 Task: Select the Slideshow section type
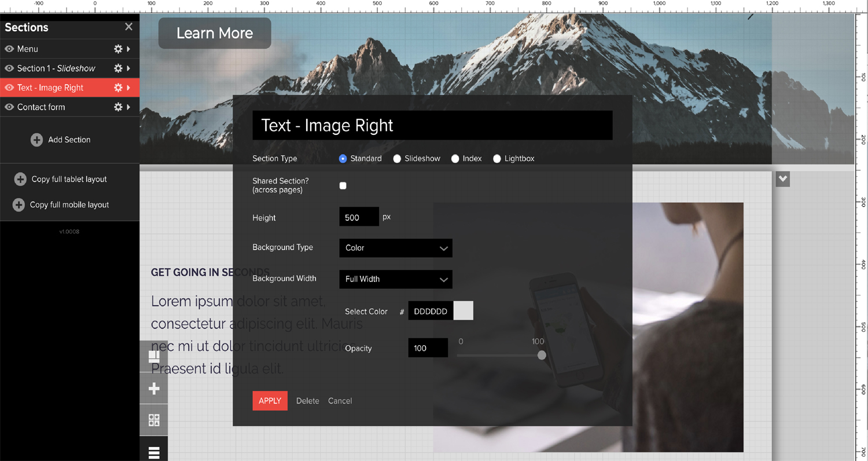[x=397, y=159]
